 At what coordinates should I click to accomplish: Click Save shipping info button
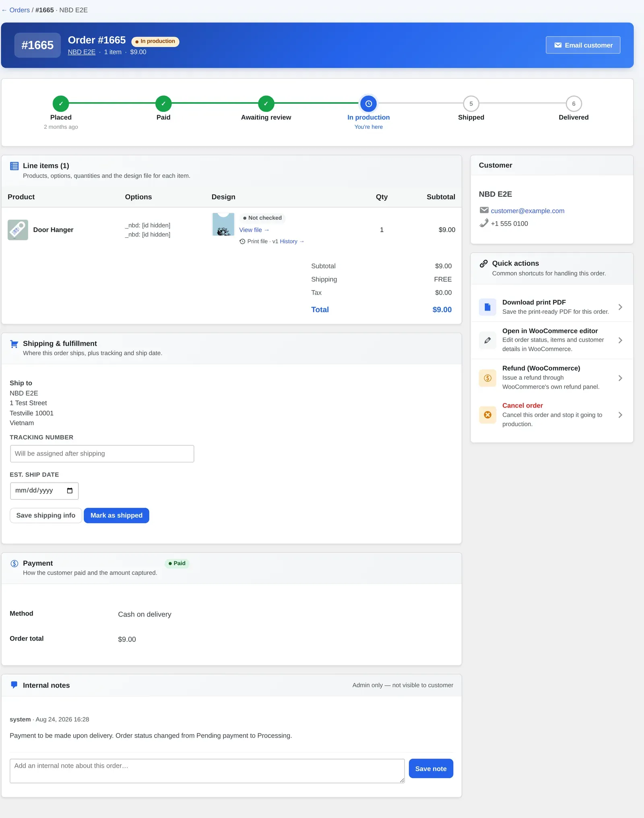pos(46,515)
